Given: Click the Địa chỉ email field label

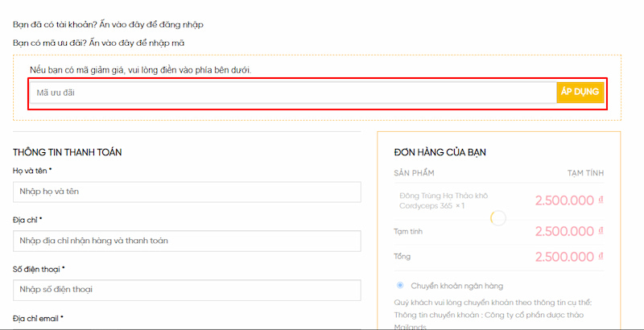Looking at the screenshot, I should (x=38, y=318).
